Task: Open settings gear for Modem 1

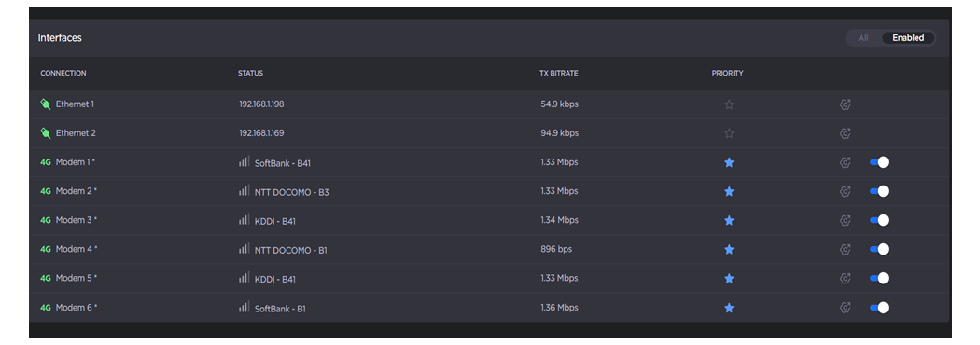Action: pos(846,163)
